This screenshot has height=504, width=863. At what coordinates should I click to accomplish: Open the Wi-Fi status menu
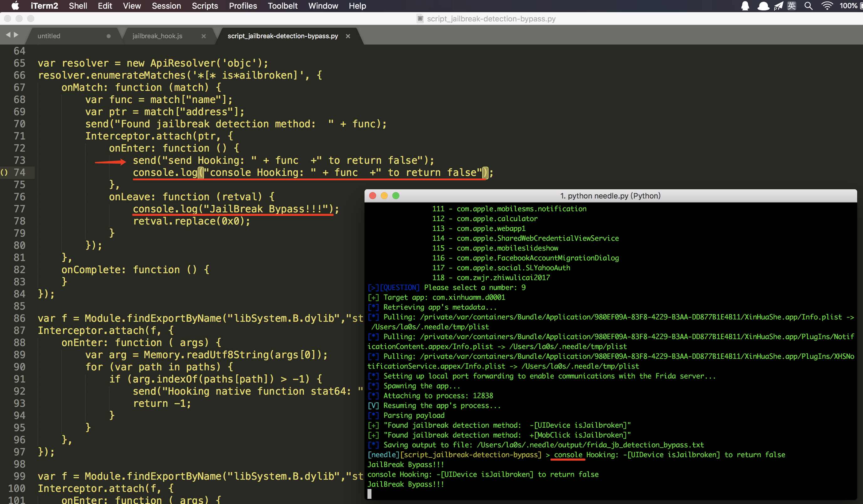(827, 6)
